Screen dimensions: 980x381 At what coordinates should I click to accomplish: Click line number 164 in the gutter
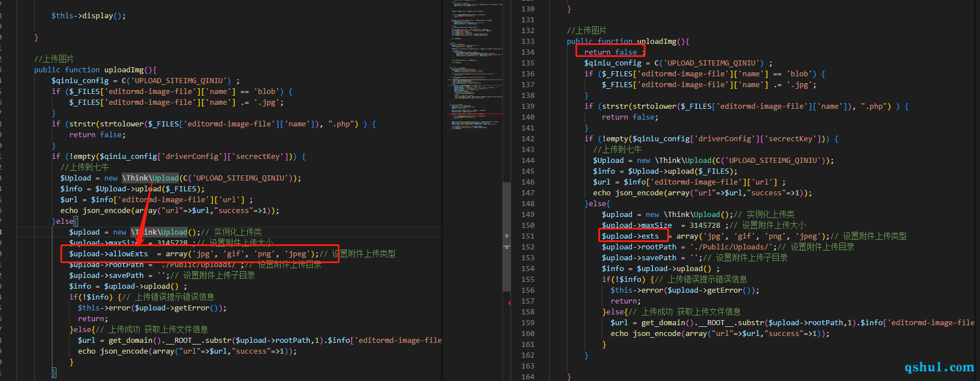(528, 376)
